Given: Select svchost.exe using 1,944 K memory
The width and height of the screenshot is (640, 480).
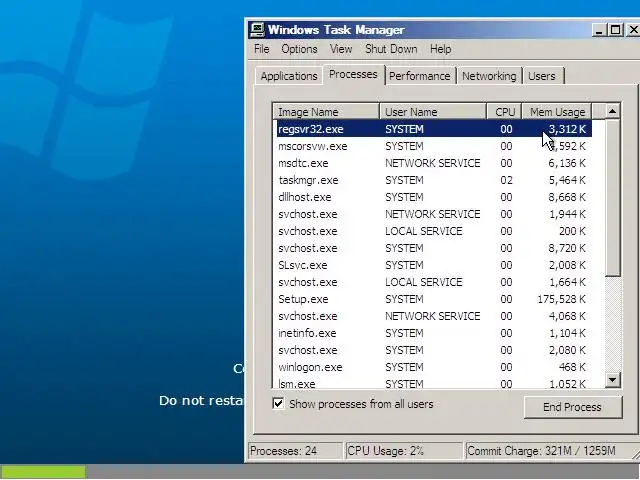Looking at the screenshot, I should point(434,214).
